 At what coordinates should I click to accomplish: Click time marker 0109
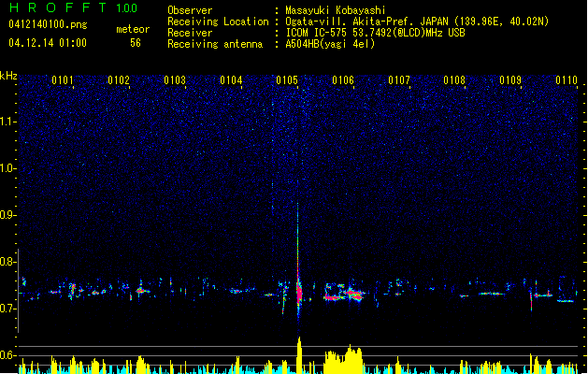click(510, 80)
